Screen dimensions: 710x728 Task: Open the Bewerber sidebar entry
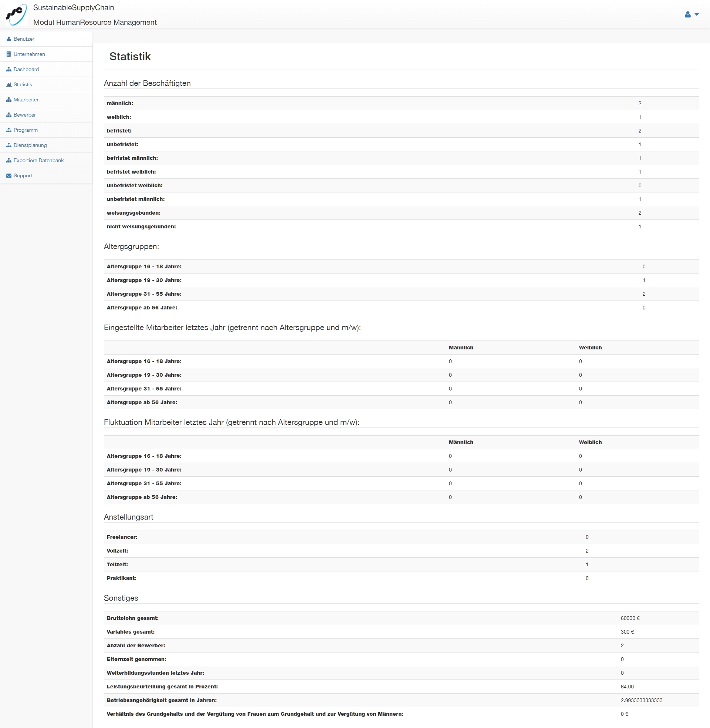point(25,115)
